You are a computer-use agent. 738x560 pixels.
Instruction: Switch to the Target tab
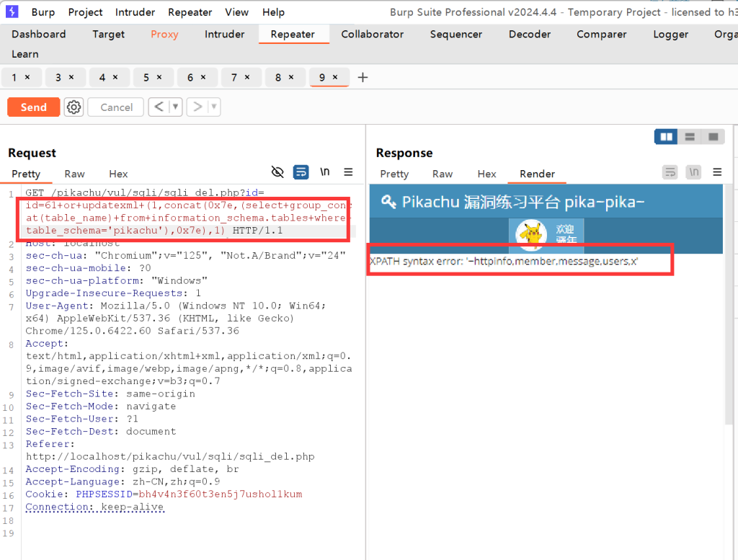(108, 35)
